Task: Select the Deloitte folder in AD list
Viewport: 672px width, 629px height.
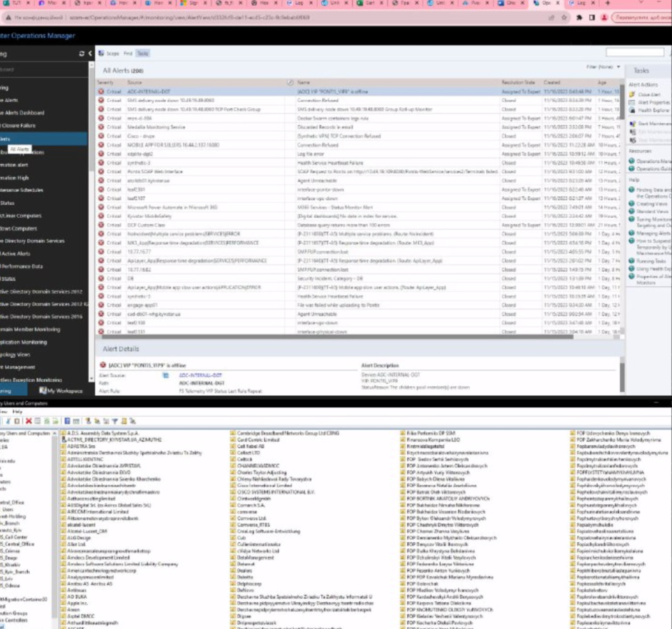Action: 242,577
